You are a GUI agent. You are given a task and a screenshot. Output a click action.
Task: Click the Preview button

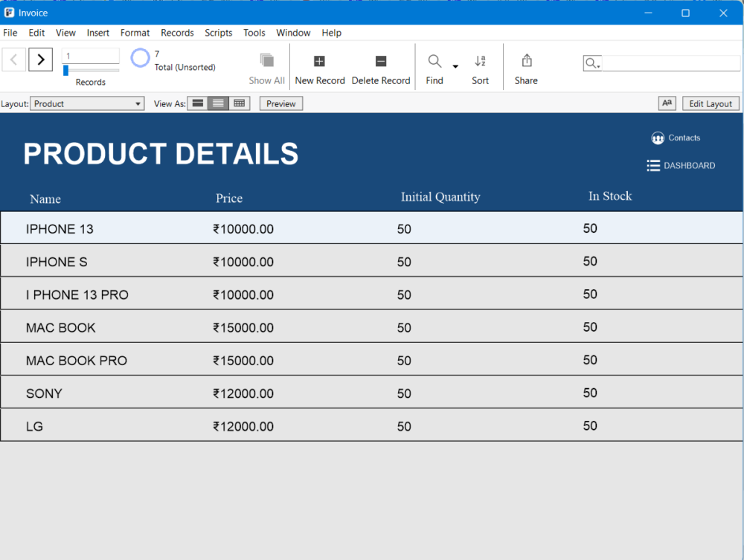coord(281,103)
